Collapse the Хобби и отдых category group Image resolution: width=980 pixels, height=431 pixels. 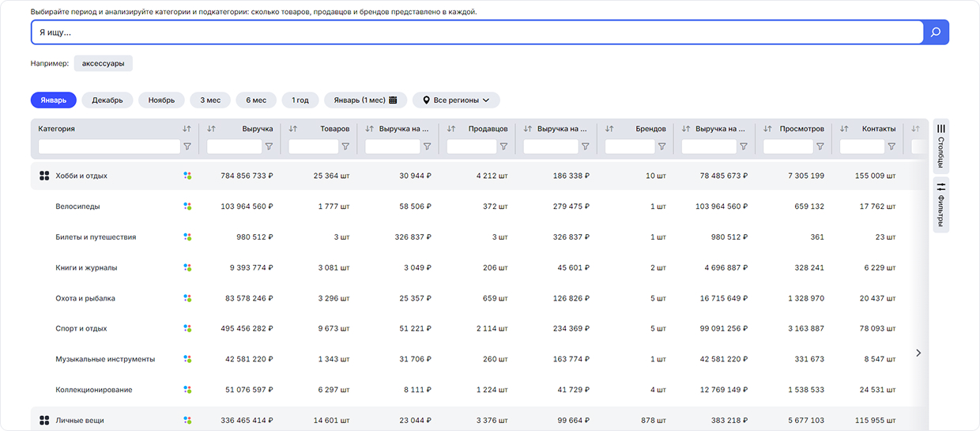(x=44, y=176)
